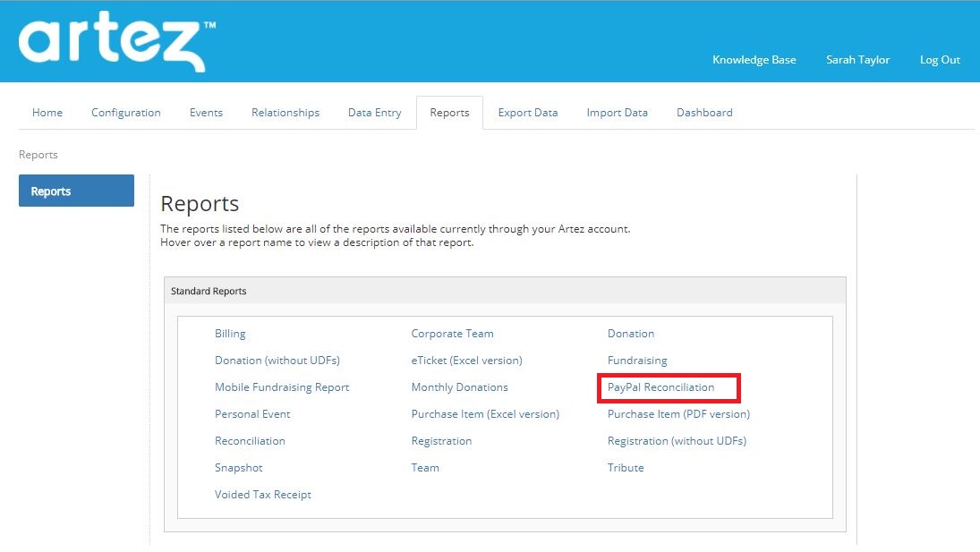
Task: Open Registration (without UDFs) report
Action: tap(677, 441)
